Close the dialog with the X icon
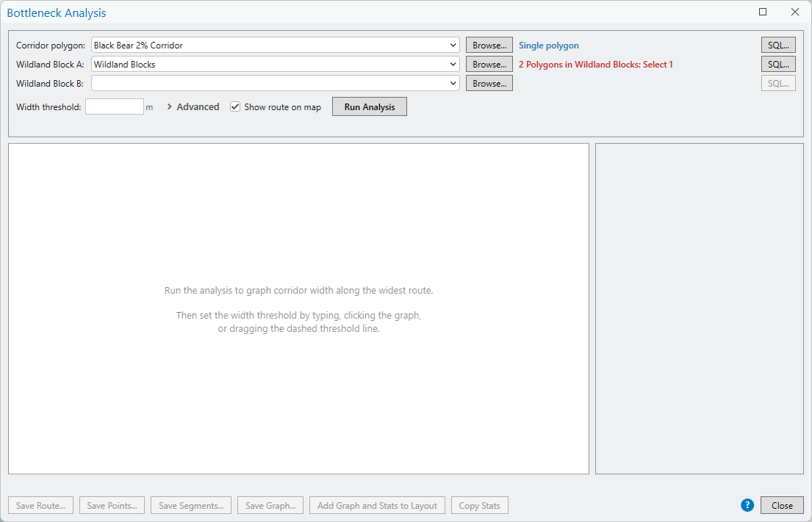The image size is (812, 522). (x=795, y=12)
